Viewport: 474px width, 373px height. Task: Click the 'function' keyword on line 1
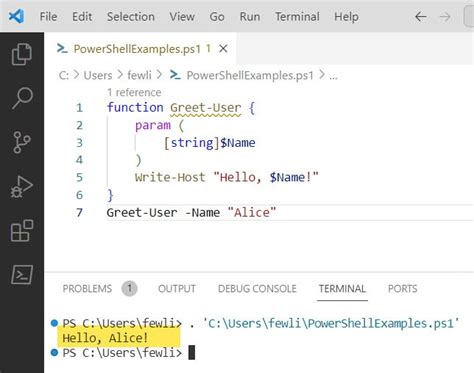(135, 108)
